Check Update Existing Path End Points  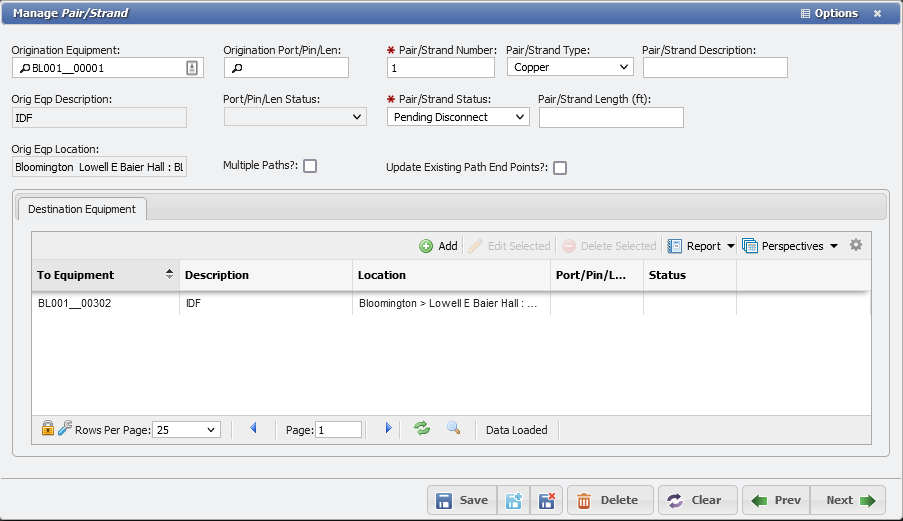point(560,168)
